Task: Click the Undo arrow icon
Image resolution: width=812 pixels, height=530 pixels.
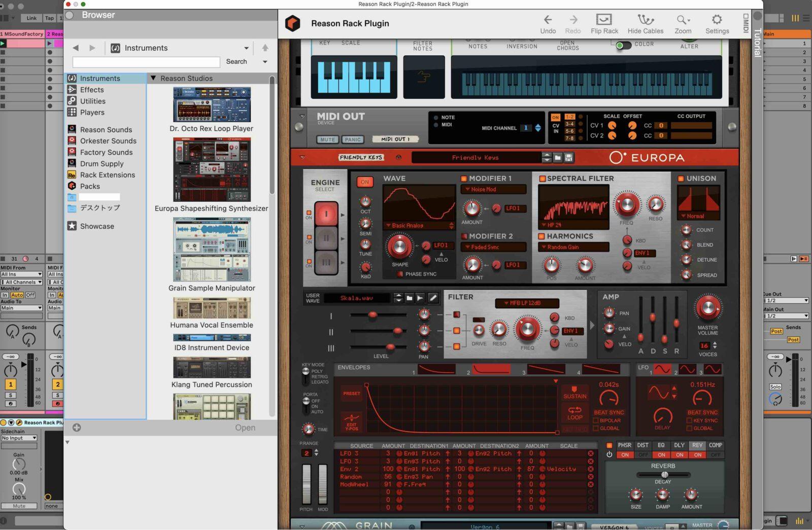Action: pyautogui.click(x=548, y=20)
